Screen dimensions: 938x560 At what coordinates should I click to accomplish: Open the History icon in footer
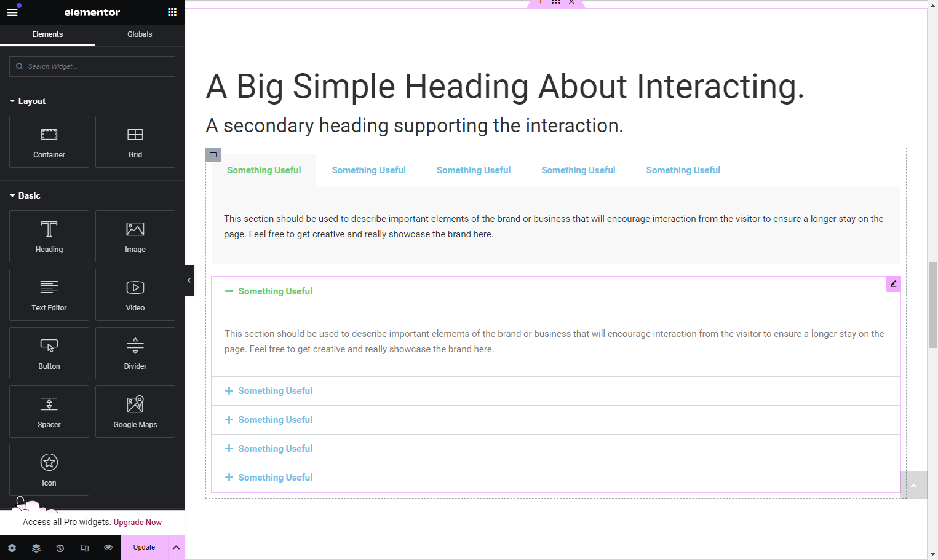coord(60,548)
